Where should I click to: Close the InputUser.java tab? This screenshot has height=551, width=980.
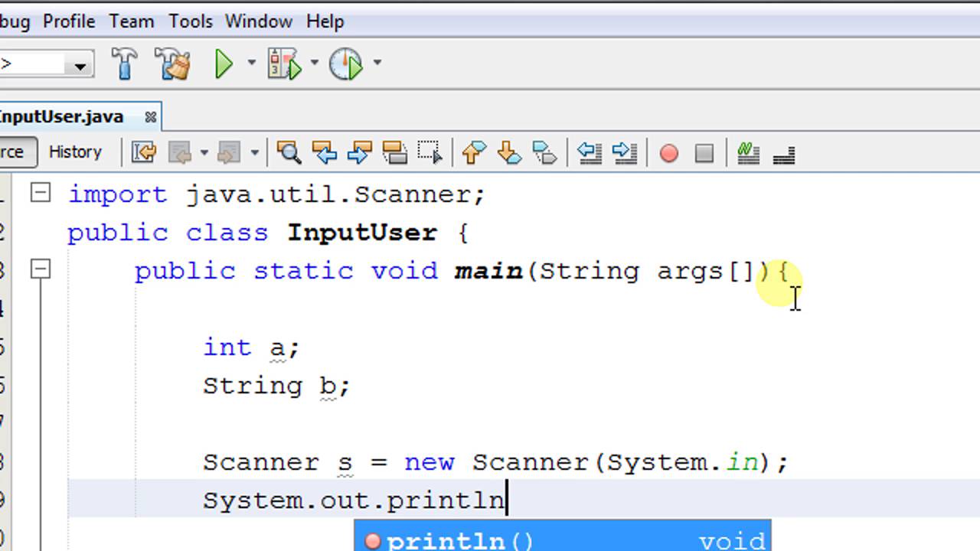[x=151, y=117]
